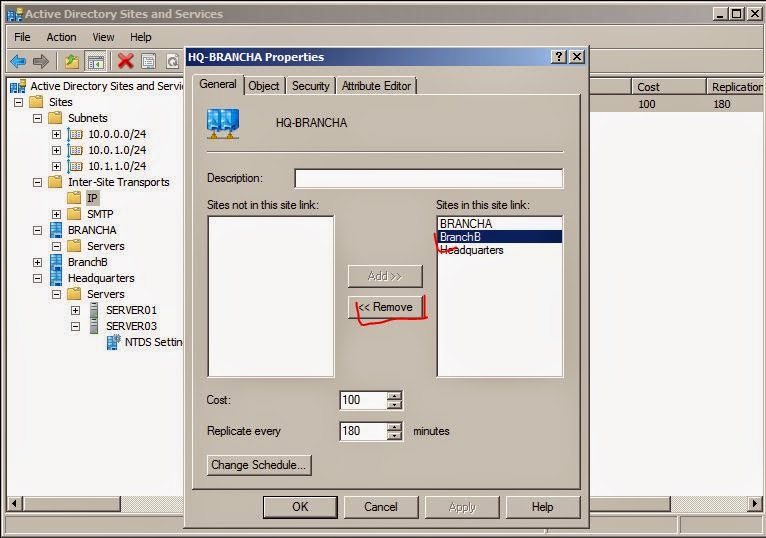766x538 pixels.
Task: Click Cancel in HQ-BRANCHA Properties
Action: [381, 507]
